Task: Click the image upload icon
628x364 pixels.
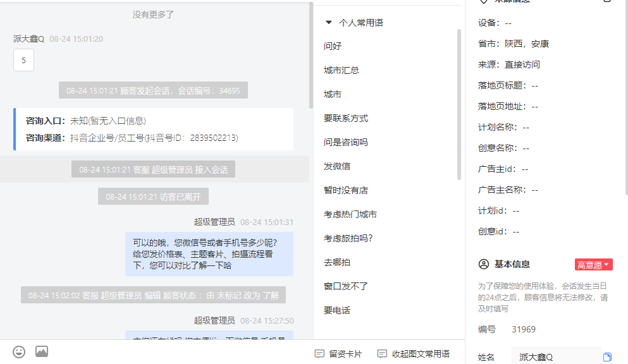Action: [x=42, y=351]
